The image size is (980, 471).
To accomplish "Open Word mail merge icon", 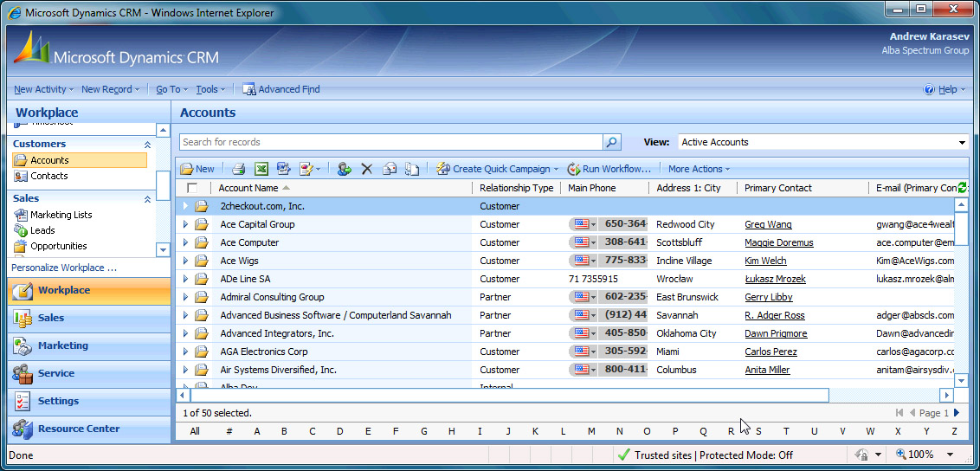I will pos(284,169).
